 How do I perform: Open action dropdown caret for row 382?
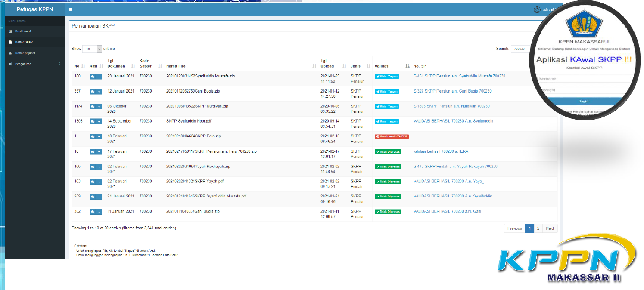pos(99,212)
